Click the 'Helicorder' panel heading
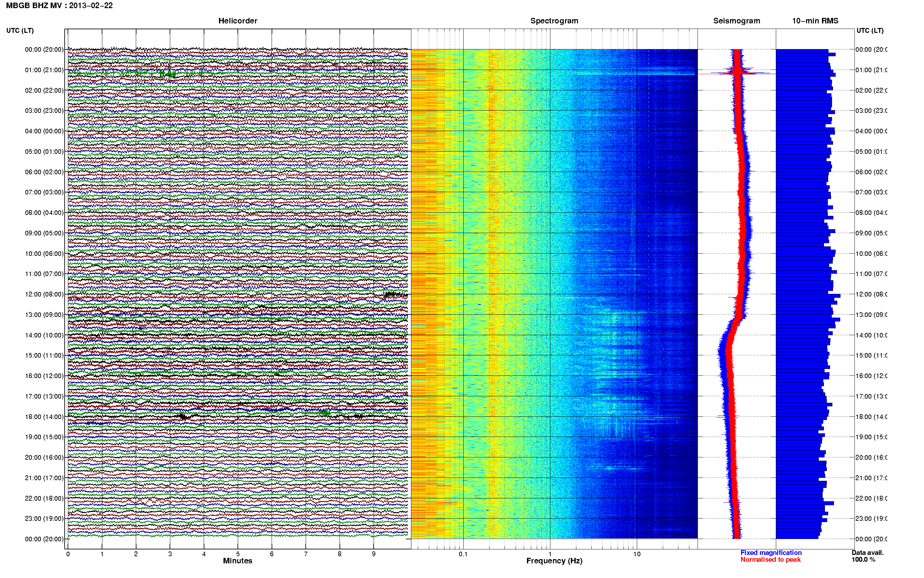This screenshot has height=578, width=924. pos(237,21)
